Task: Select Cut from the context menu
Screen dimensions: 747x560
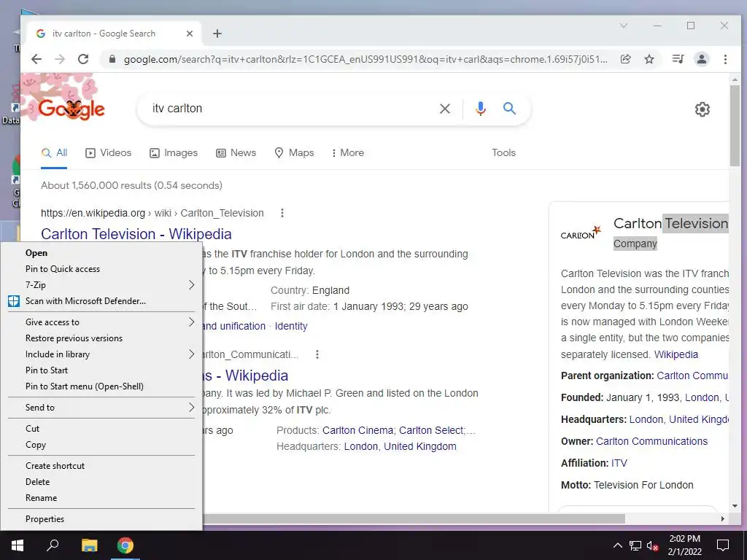Action: [101, 429]
